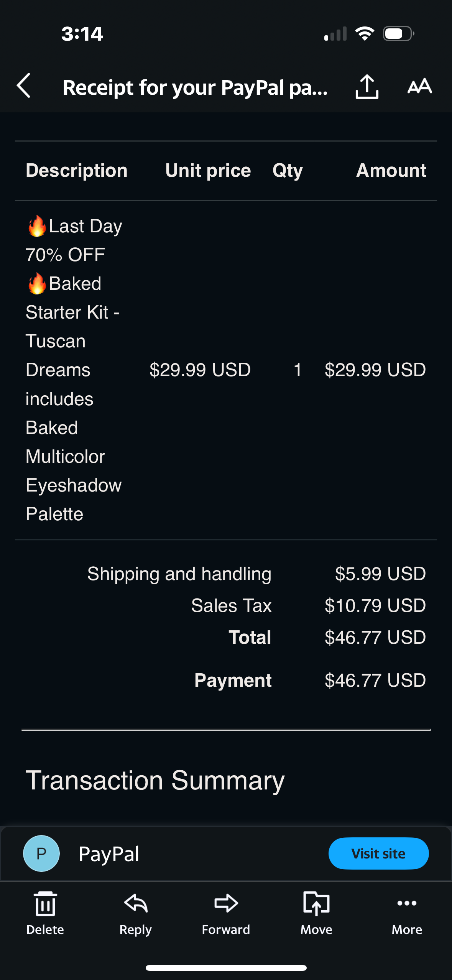Tap the back arrow icon
Viewport: 452px width, 980px height.
[24, 86]
